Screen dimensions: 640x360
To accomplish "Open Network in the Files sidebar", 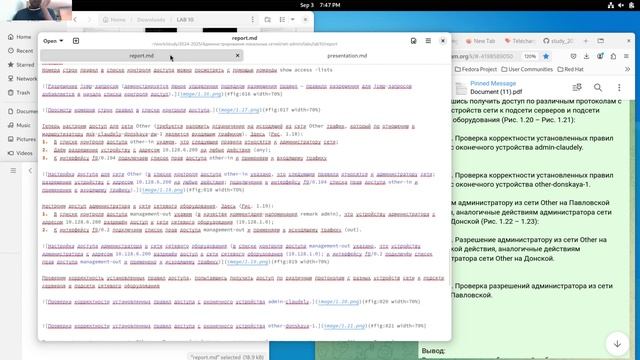I will (22, 78).
